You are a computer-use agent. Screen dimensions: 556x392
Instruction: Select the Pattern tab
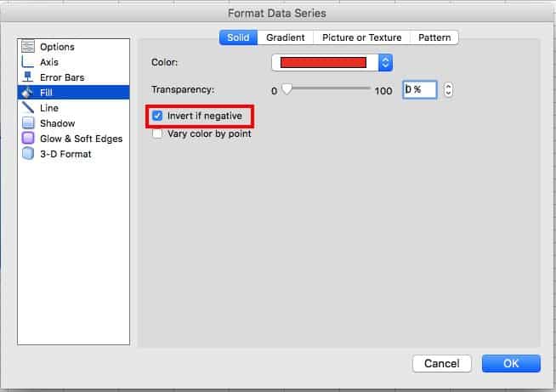coord(434,37)
